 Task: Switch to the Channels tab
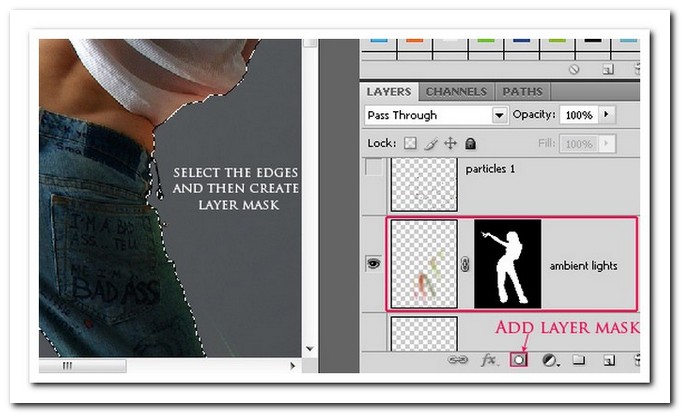[x=456, y=92]
